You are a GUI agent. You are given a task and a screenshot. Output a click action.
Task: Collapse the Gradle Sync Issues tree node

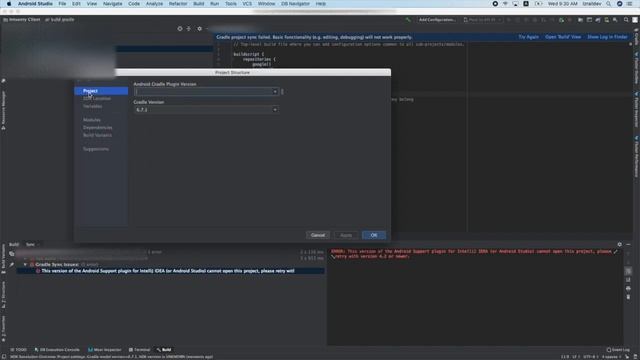point(25,264)
